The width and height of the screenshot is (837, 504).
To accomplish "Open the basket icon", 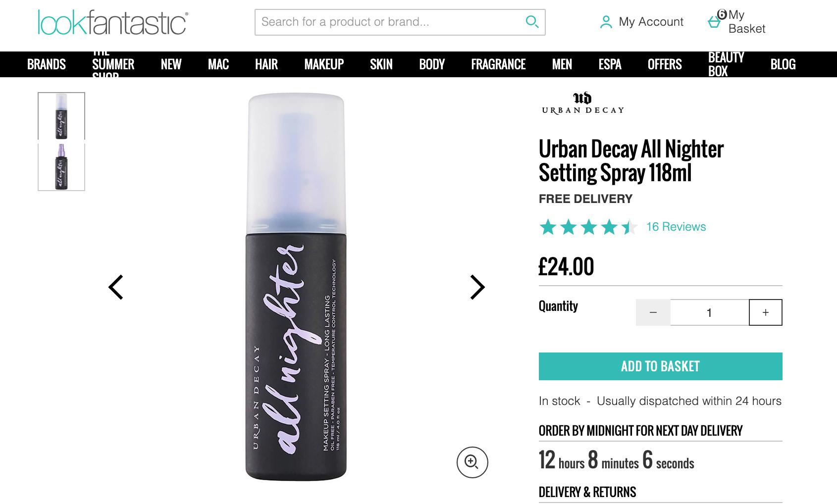I will click(x=714, y=22).
